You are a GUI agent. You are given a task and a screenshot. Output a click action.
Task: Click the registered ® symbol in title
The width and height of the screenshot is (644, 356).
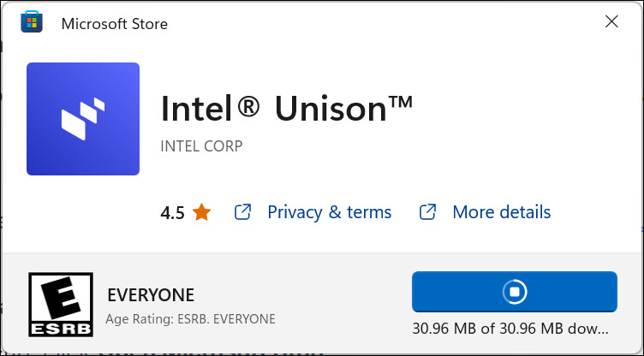coord(247,110)
